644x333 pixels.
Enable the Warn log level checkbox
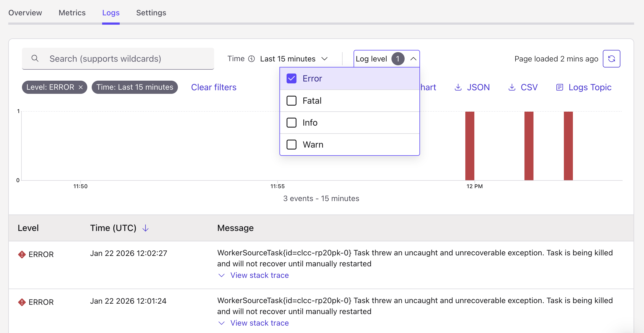pos(292,145)
